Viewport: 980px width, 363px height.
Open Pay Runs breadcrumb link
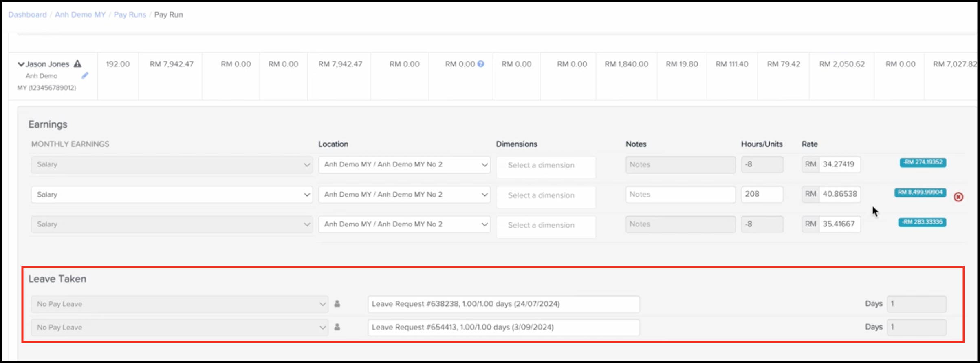(x=130, y=15)
